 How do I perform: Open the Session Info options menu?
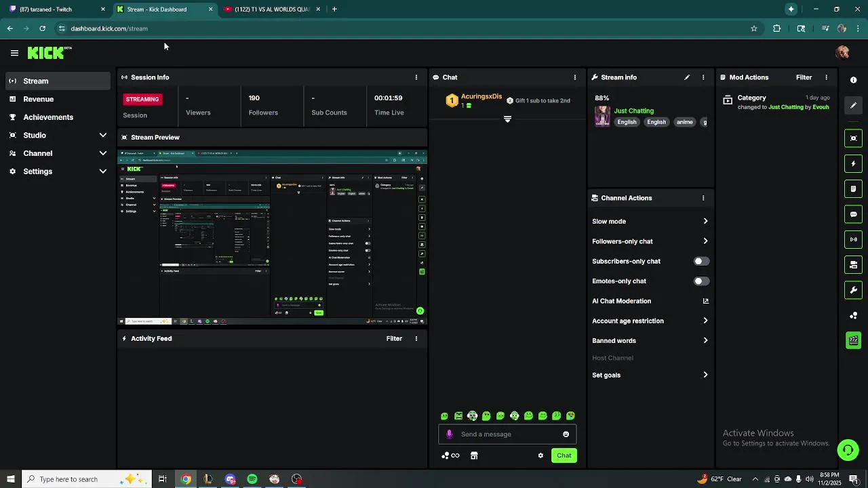(x=416, y=77)
